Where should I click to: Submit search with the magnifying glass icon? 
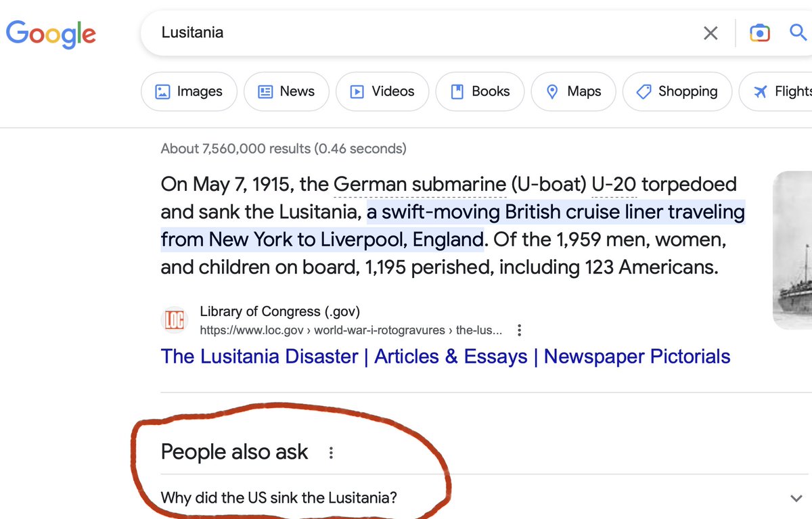(800, 32)
